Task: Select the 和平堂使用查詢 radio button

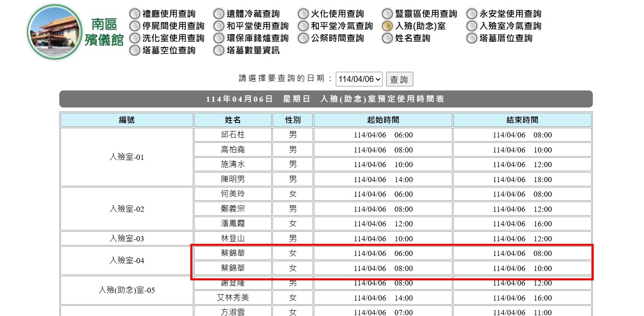Action: [219, 26]
